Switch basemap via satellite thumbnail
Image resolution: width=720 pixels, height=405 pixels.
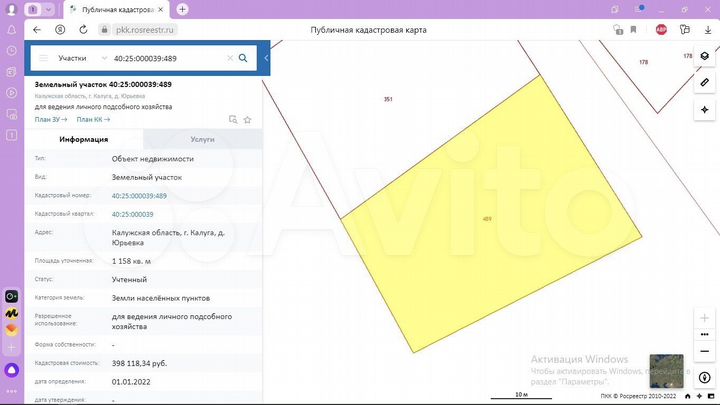tap(666, 371)
